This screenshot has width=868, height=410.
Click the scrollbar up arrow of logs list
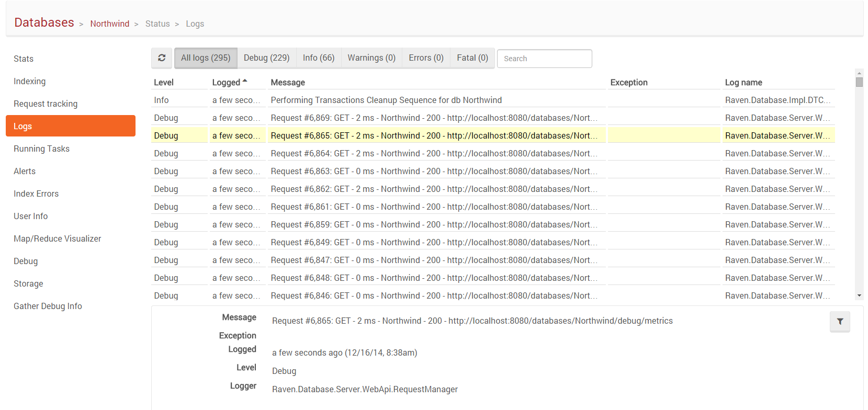tap(859, 73)
